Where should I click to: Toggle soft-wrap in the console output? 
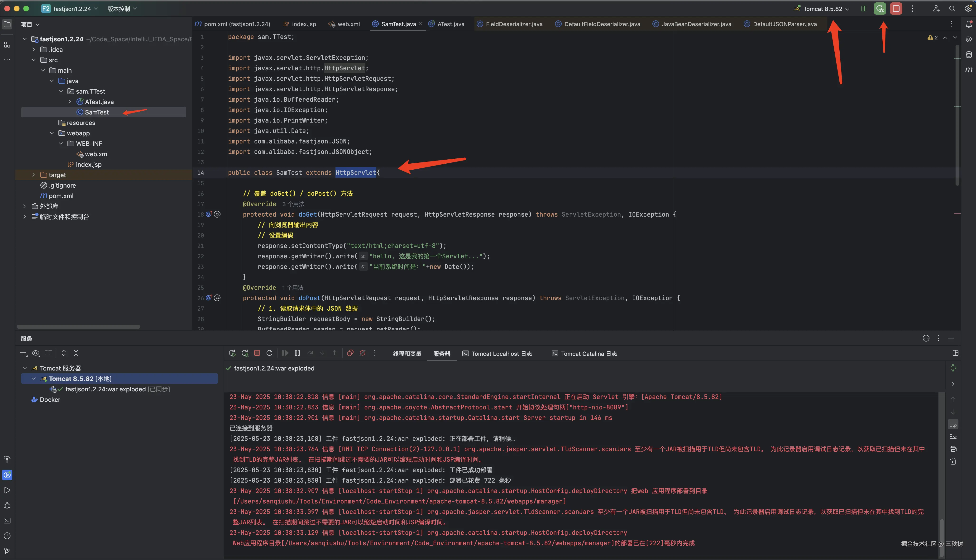(x=953, y=424)
